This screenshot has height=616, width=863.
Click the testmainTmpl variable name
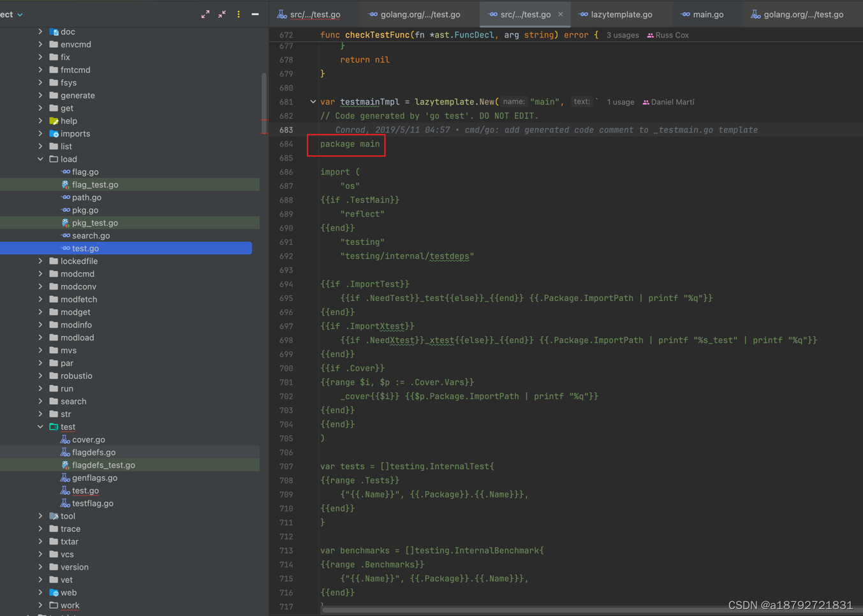coord(370,102)
